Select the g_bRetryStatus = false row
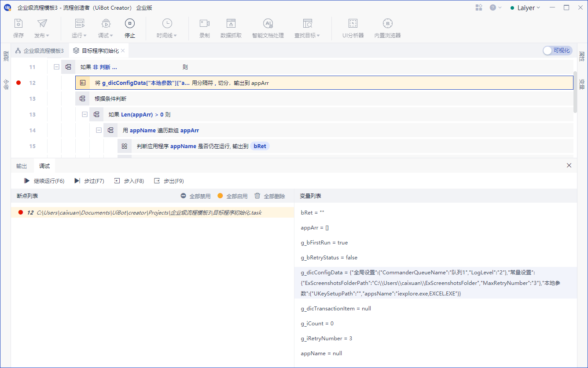Viewport: 588px width, 368px height. pos(436,258)
